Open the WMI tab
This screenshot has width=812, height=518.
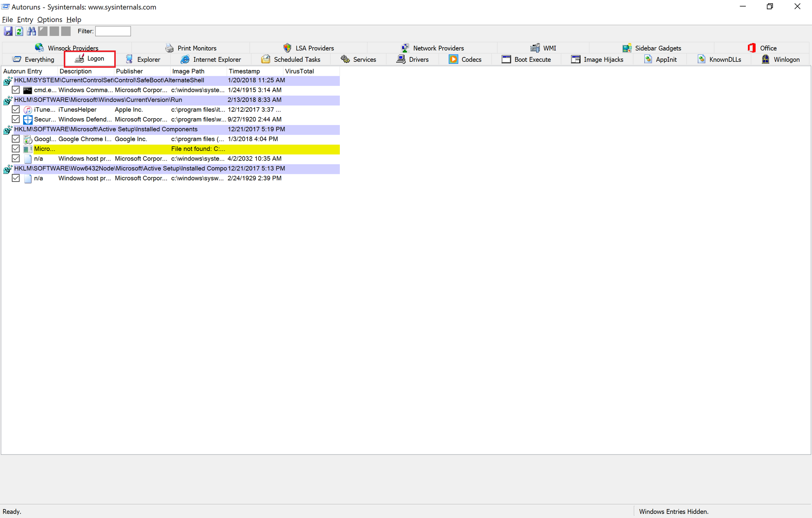click(x=543, y=48)
